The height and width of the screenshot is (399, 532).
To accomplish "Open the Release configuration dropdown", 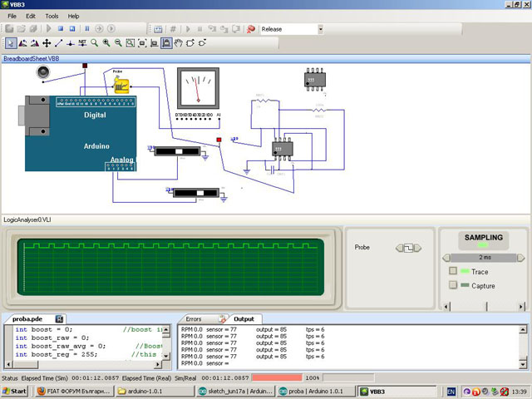I will click(x=320, y=28).
